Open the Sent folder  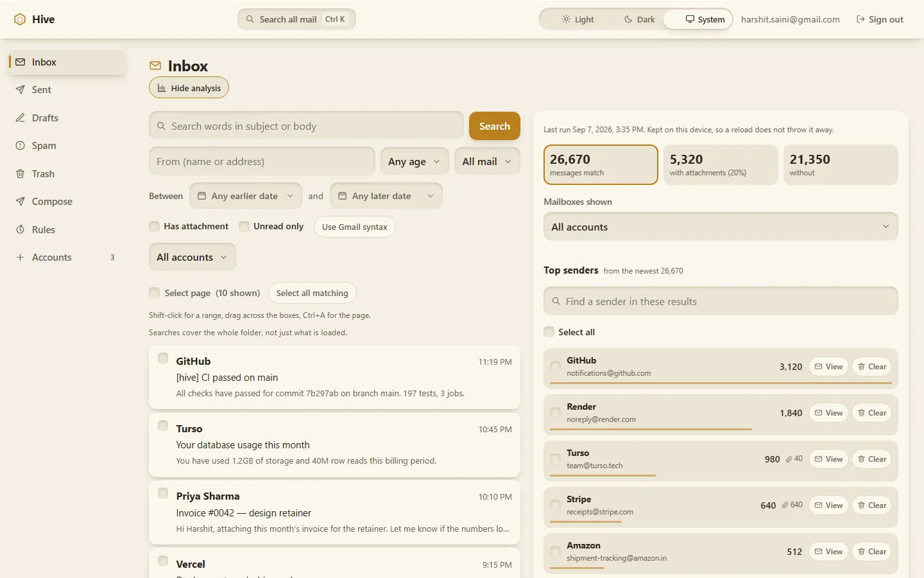pos(67,90)
